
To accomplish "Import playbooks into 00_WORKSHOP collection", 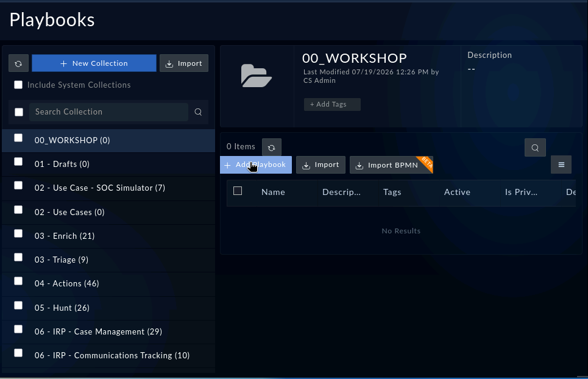I will (321, 165).
